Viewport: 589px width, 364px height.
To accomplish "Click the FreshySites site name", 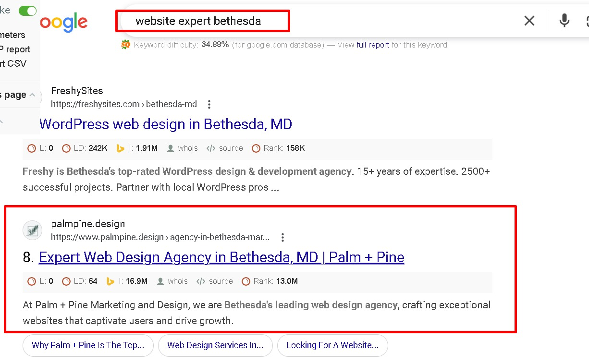I will coord(77,91).
